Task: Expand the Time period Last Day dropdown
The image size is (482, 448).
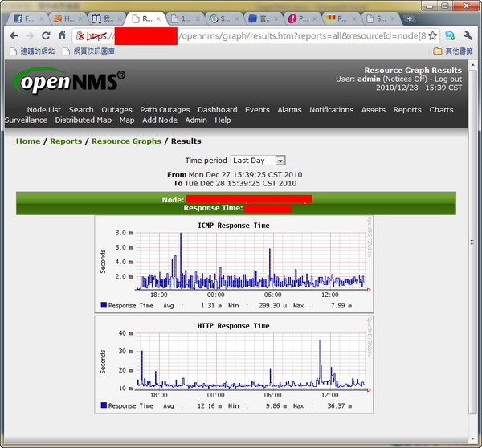Action: tap(258, 161)
